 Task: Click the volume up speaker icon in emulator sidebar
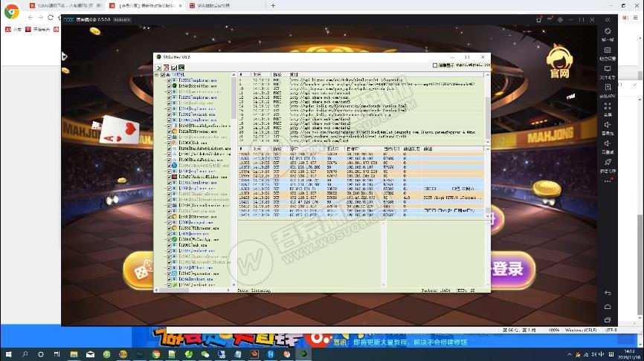pyautogui.click(x=608, y=125)
